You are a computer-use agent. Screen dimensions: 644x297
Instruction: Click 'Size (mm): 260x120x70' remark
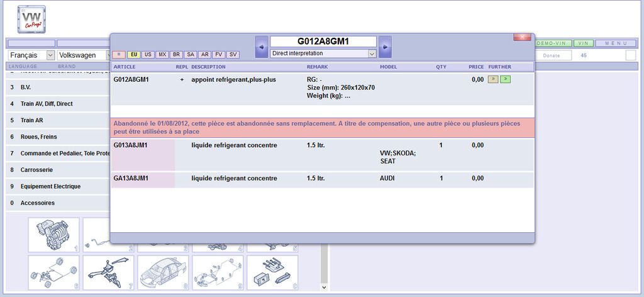341,87
